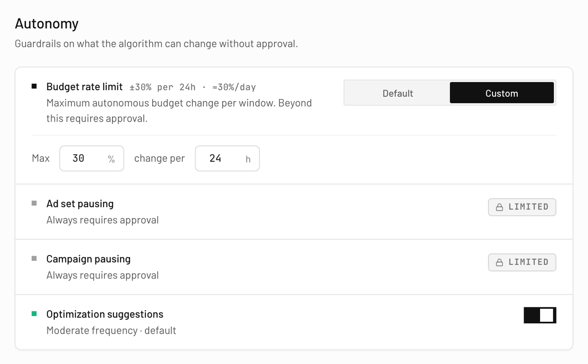Image resolution: width=588 pixels, height=364 pixels.
Task: Click the Ad set pausing title
Action: pos(80,204)
